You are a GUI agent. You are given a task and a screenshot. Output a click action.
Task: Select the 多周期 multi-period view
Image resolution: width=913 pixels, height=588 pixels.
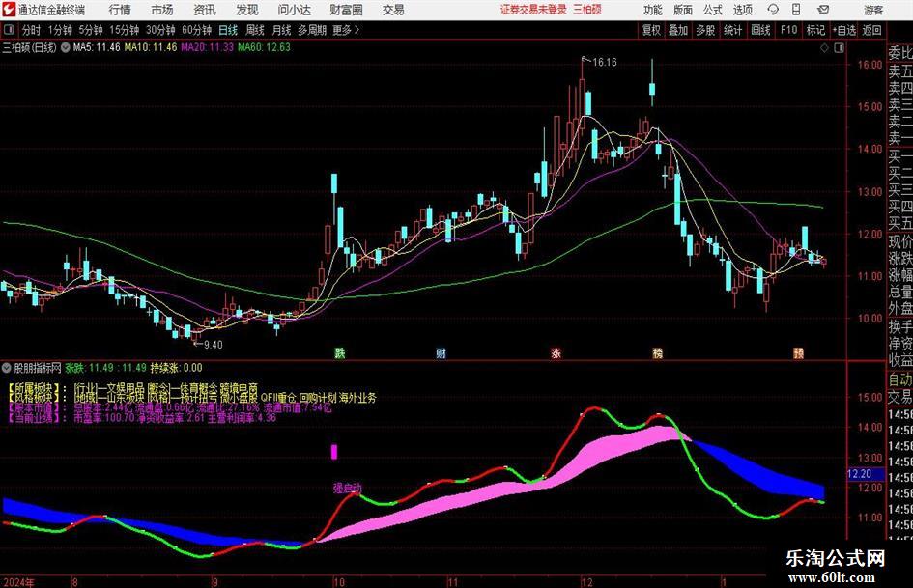click(x=312, y=30)
